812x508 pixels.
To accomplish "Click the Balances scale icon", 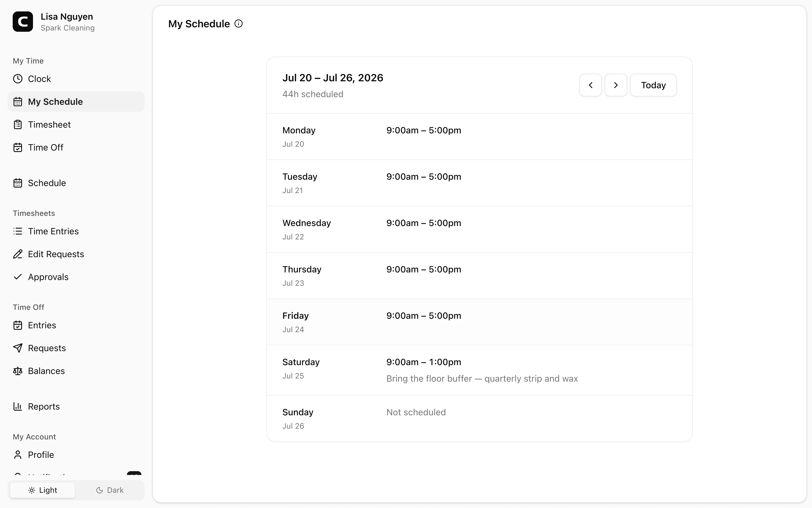I will tap(18, 371).
